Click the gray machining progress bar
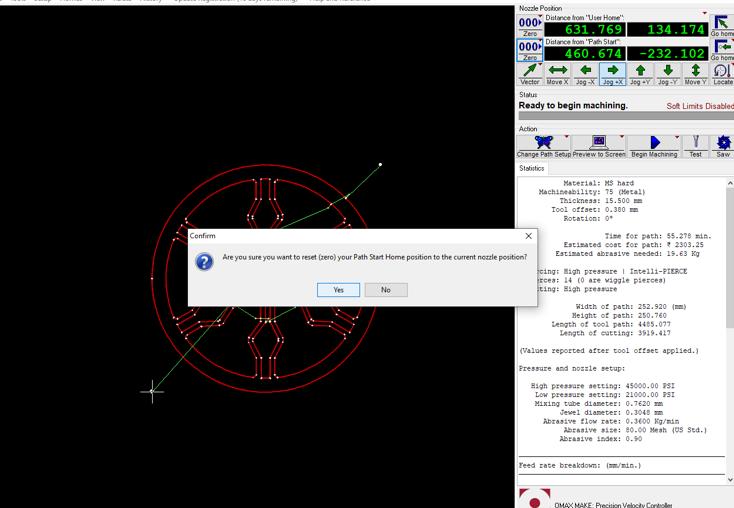This screenshot has width=734, height=508. [x=625, y=116]
